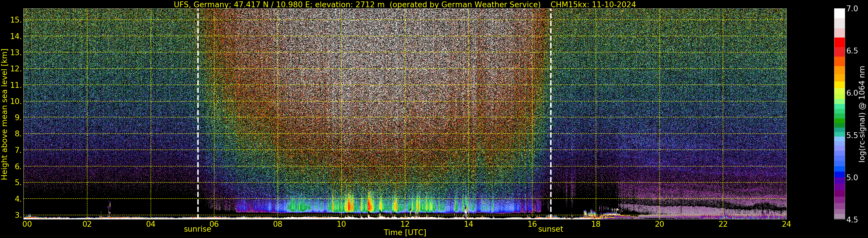Click the "18" time axis tick label

[596, 224]
